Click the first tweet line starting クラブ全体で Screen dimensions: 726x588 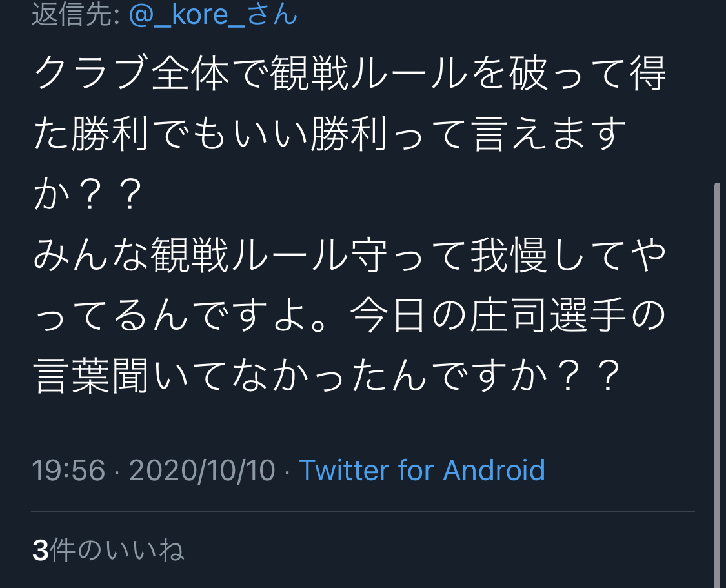350,74
